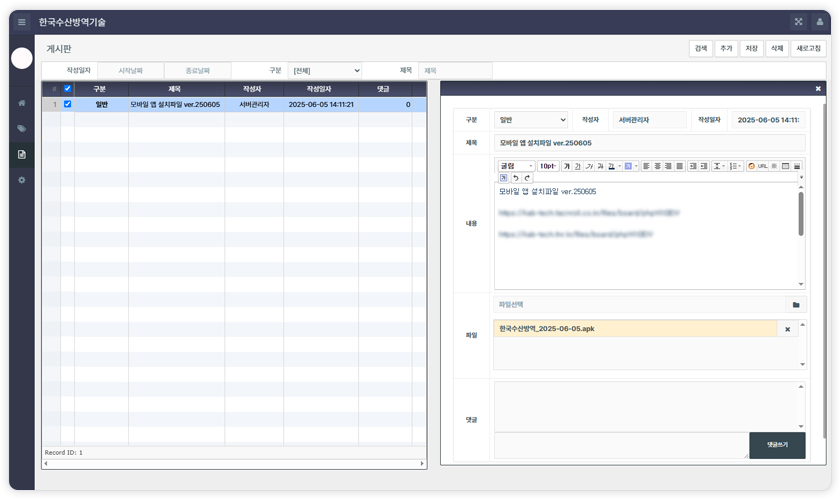Toggle fullscreen mode in the header

(x=798, y=22)
